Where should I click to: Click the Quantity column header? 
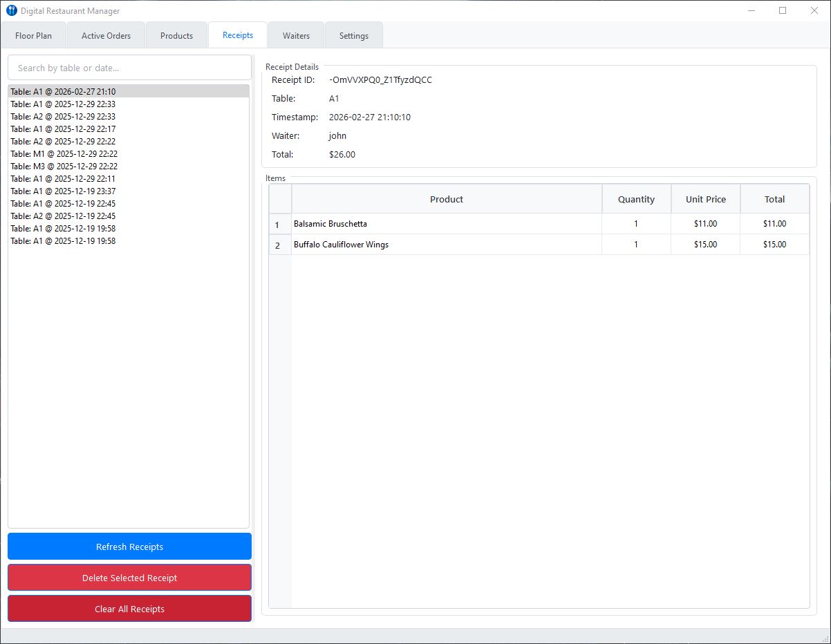[636, 199]
